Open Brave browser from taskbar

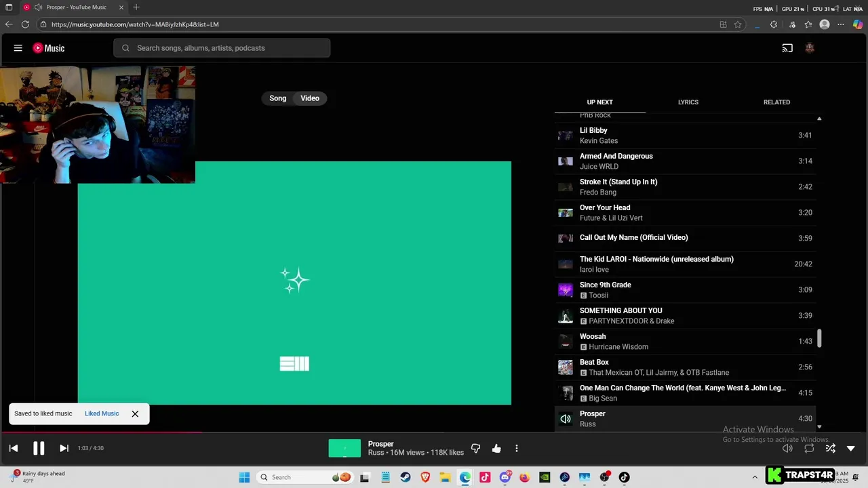coord(425,477)
